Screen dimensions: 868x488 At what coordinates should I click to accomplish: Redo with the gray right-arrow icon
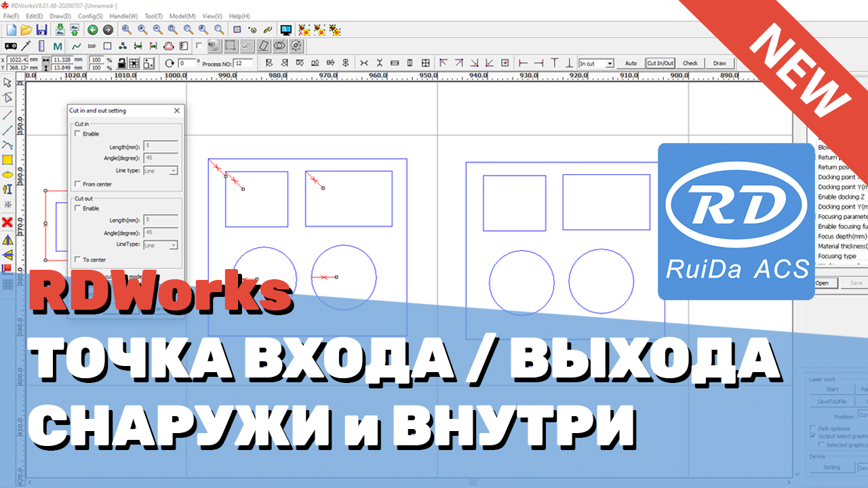click(107, 30)
